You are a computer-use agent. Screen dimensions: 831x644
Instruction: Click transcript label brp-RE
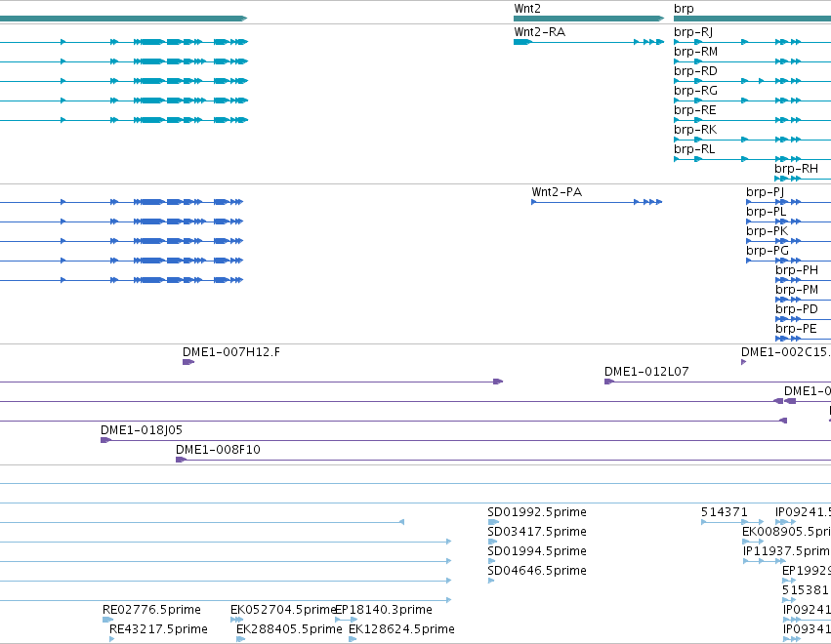click(695, 110)
